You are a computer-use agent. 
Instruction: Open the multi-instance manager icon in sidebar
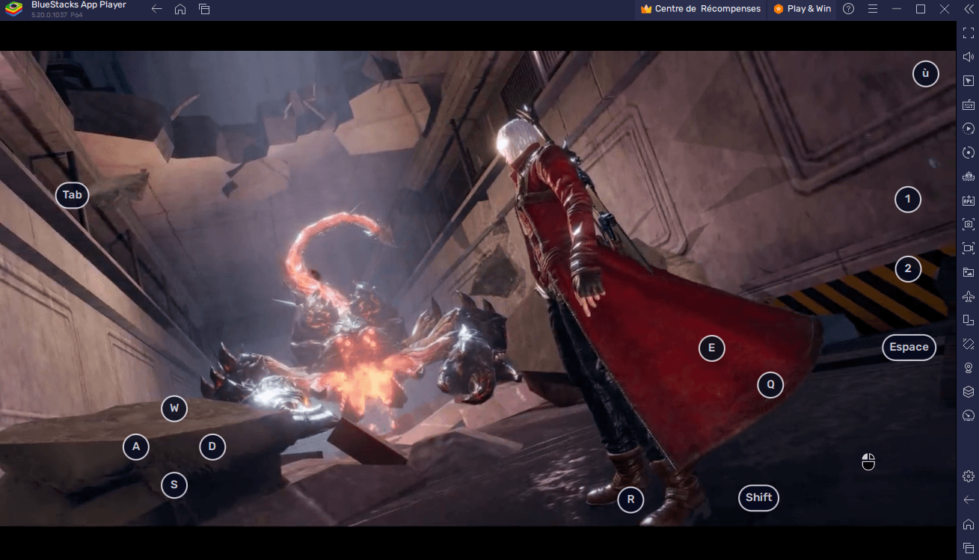(x=969, y=176)
